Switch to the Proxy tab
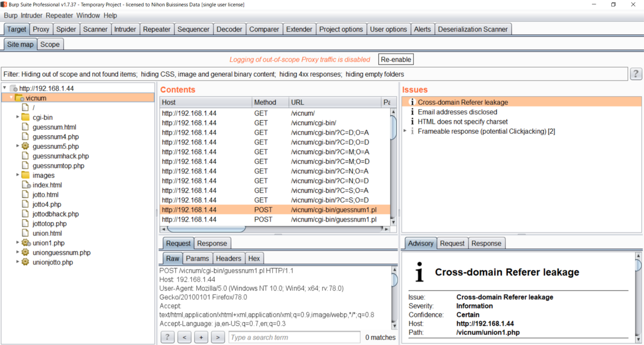644x345 pixels. (41, 29)
